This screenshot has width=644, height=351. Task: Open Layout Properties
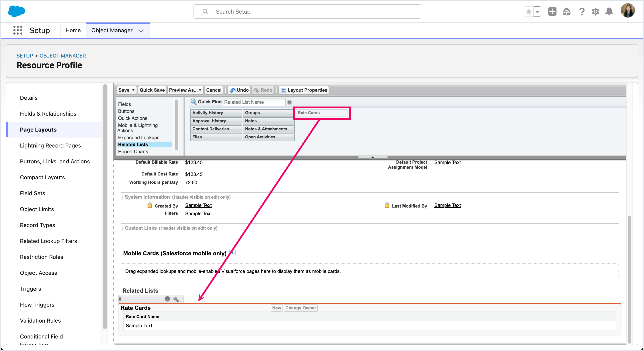(x=304, y=90)
